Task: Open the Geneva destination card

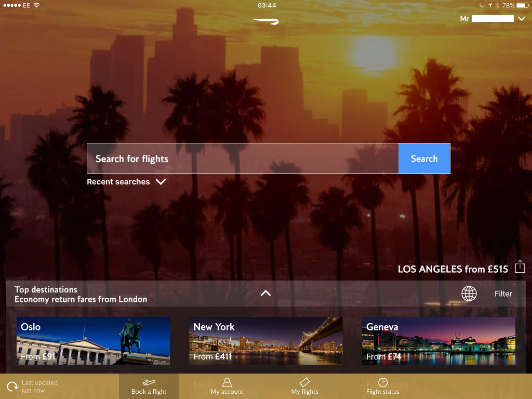Action: [438, 341]
